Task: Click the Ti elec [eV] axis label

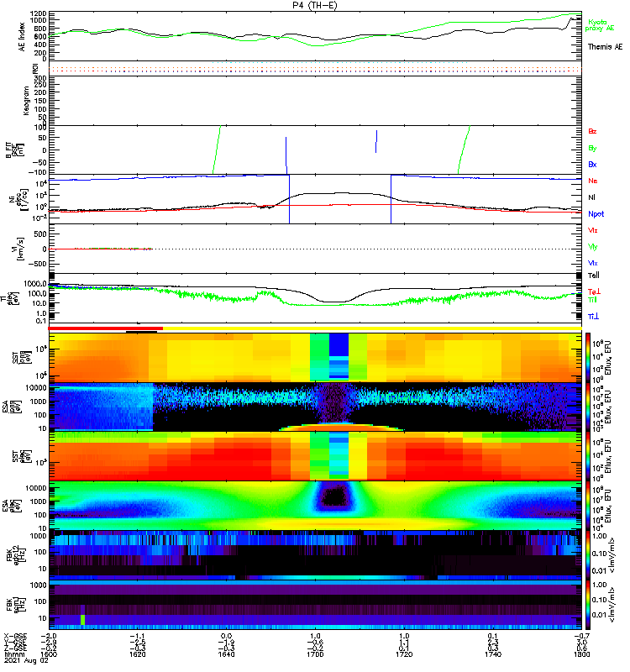Action: (x=9, y=298)
